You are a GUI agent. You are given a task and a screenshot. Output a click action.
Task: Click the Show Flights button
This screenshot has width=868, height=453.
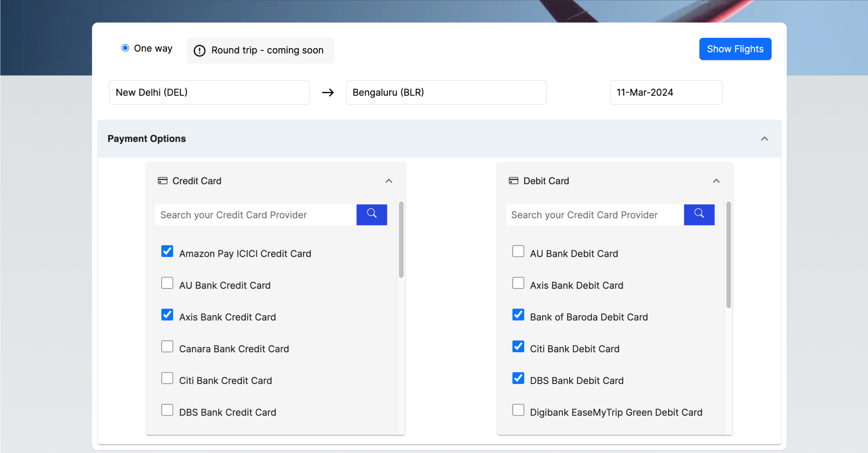(735, 49)
